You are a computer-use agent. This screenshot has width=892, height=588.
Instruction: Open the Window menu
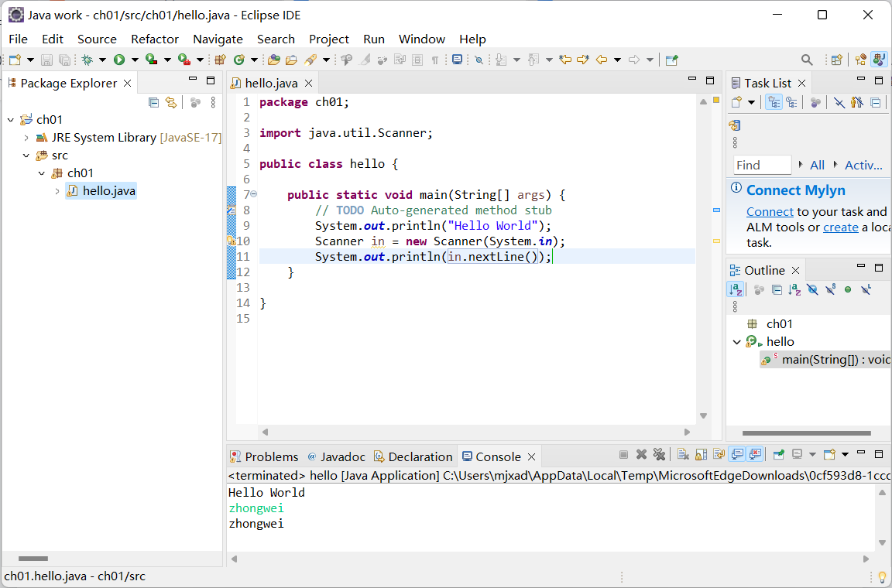[x=421, y=39]
